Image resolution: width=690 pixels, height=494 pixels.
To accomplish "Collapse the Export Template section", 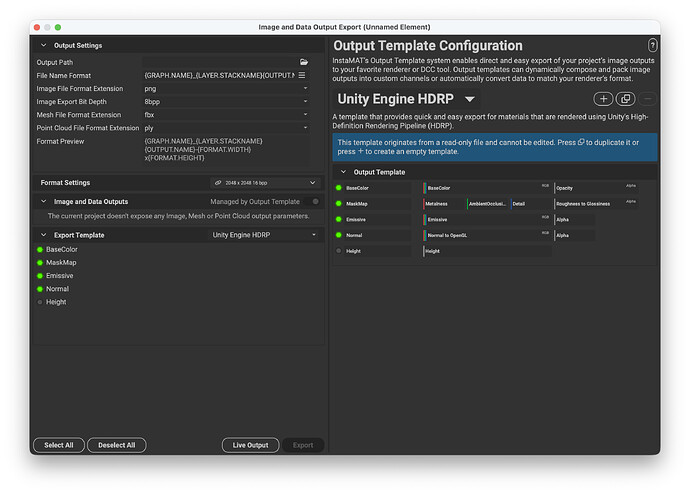I will 43,235.
